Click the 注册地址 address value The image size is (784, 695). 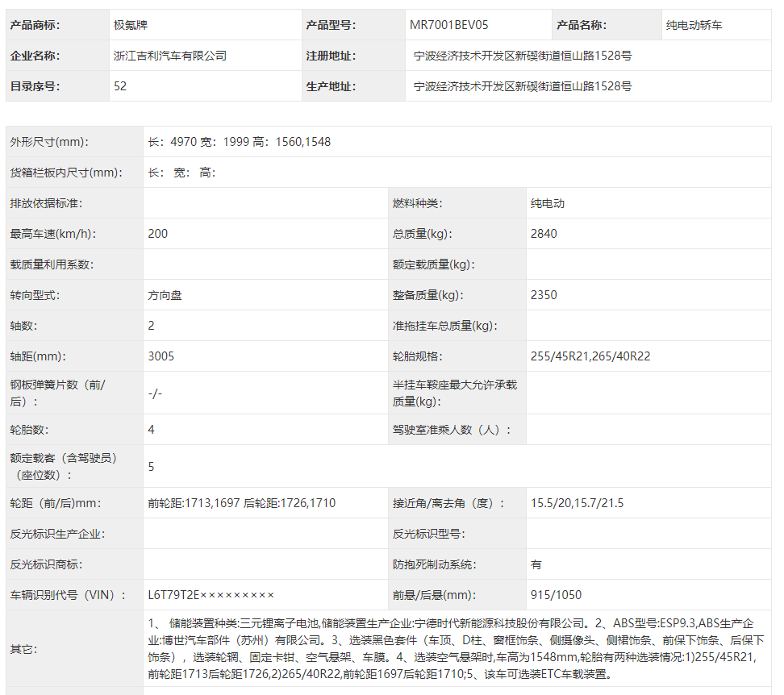click(523, 56)
